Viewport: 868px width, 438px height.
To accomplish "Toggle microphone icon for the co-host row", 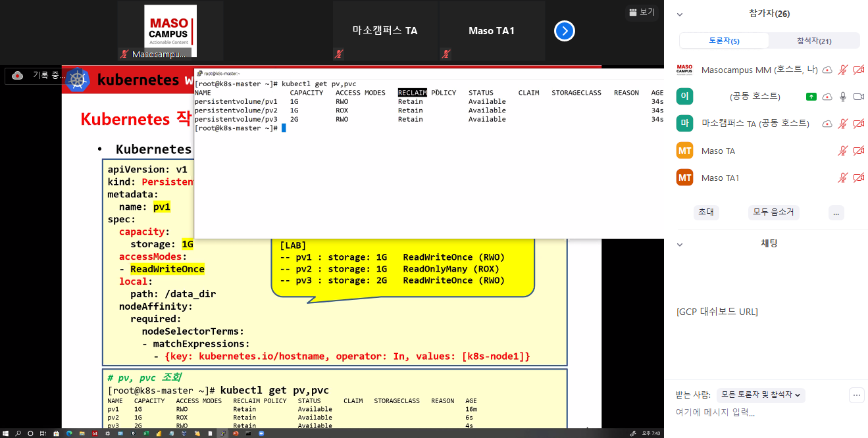I will point(842,97).
